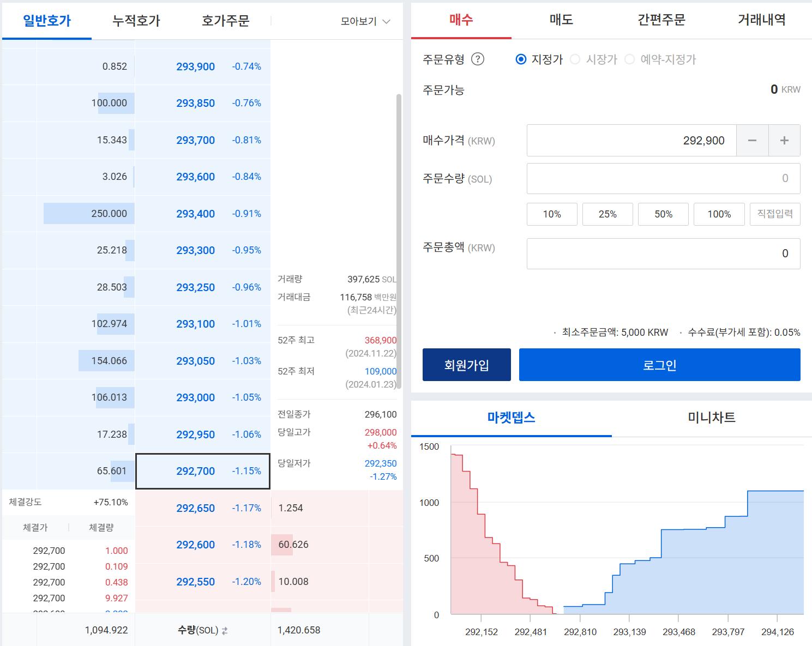The image size is (812, 646).
Task: Show the 미니차트 tab
Action: (712, 418)
